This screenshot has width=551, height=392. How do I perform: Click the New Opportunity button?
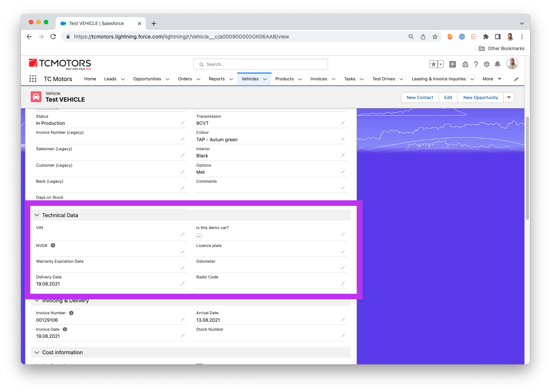(481, 98)
